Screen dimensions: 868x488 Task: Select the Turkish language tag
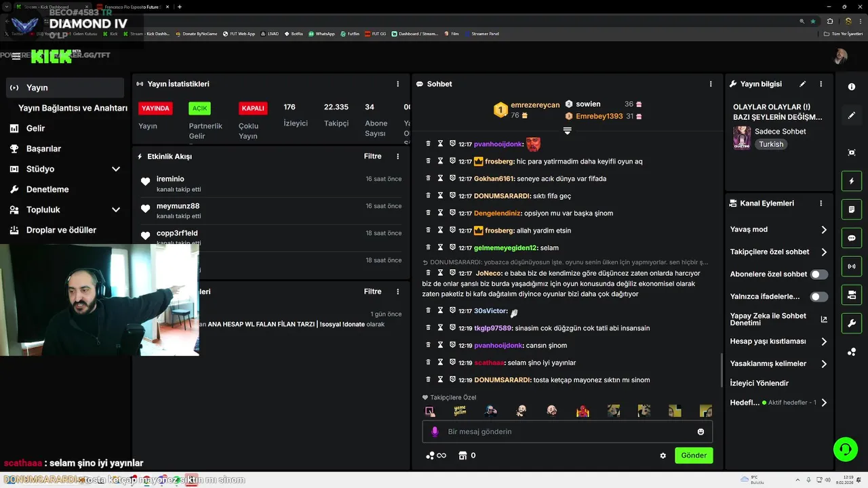(771, 144)
